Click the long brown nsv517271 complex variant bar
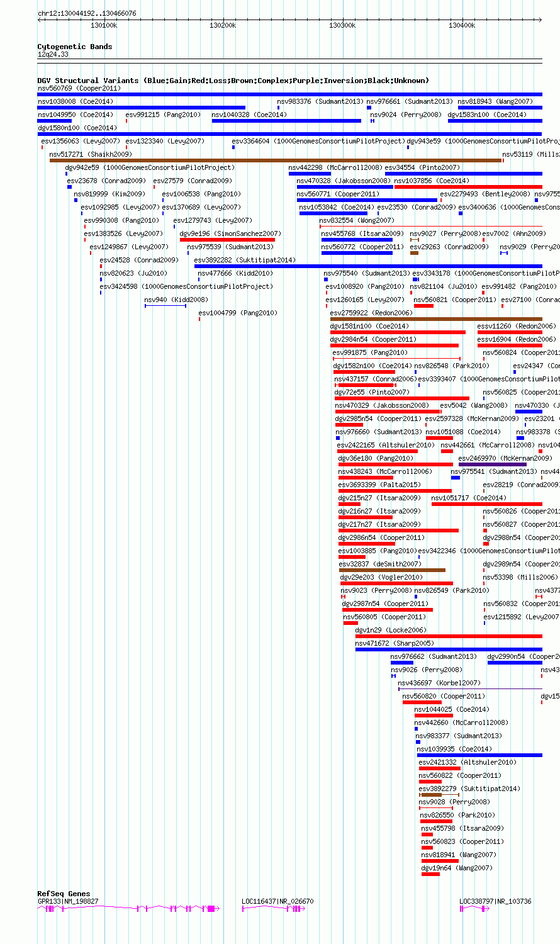This screenshot has width=560, height=944. point(276,160)
